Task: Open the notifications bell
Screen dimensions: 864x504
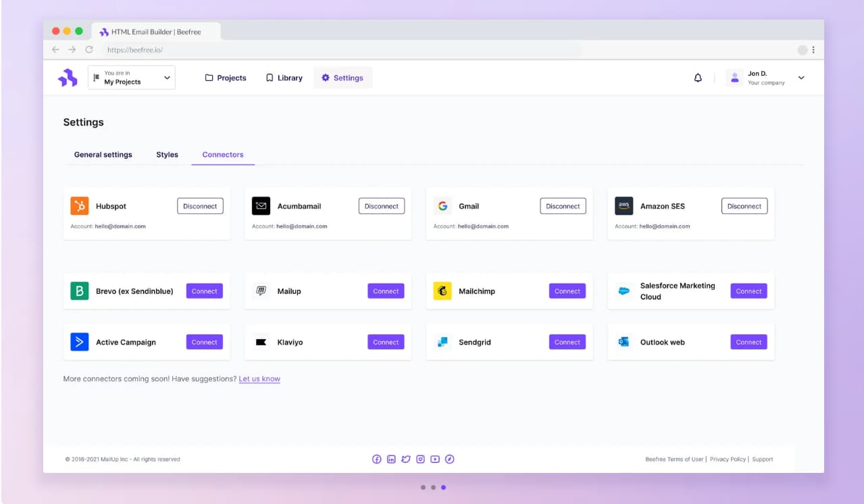Action: 698,78
